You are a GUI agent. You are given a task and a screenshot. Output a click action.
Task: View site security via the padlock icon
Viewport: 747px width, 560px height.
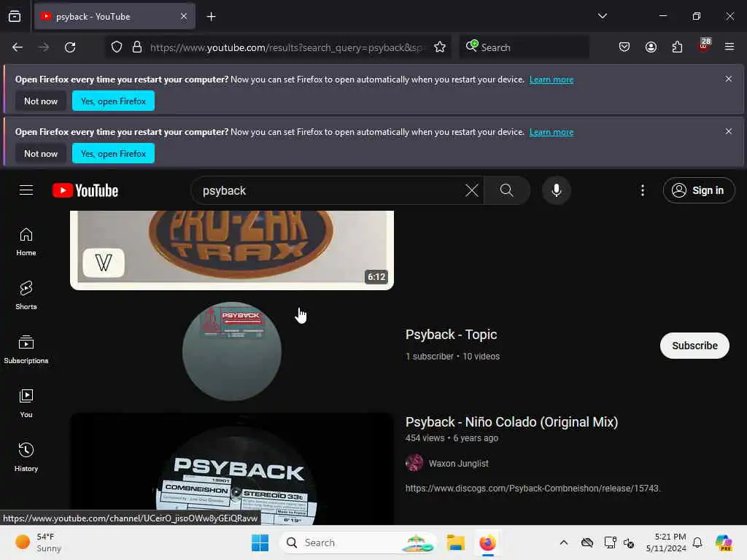tap(136, 47)
